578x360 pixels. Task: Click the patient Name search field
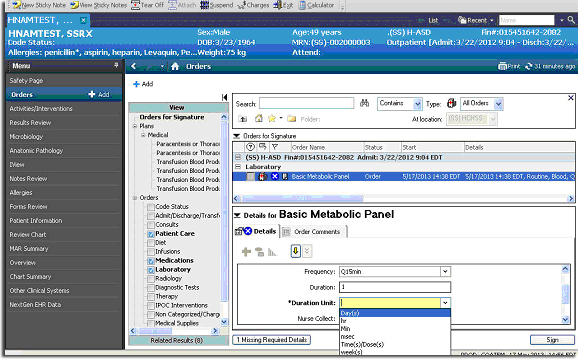pos(526,20)
